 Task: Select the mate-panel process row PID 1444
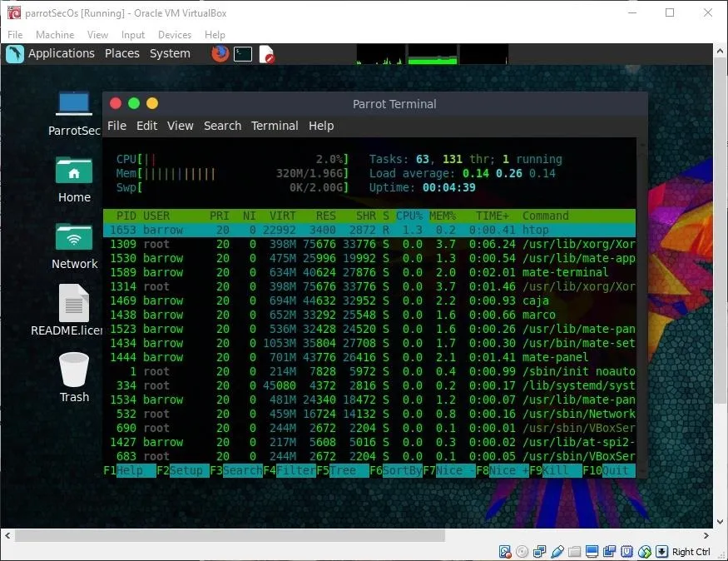pos(369,358)
